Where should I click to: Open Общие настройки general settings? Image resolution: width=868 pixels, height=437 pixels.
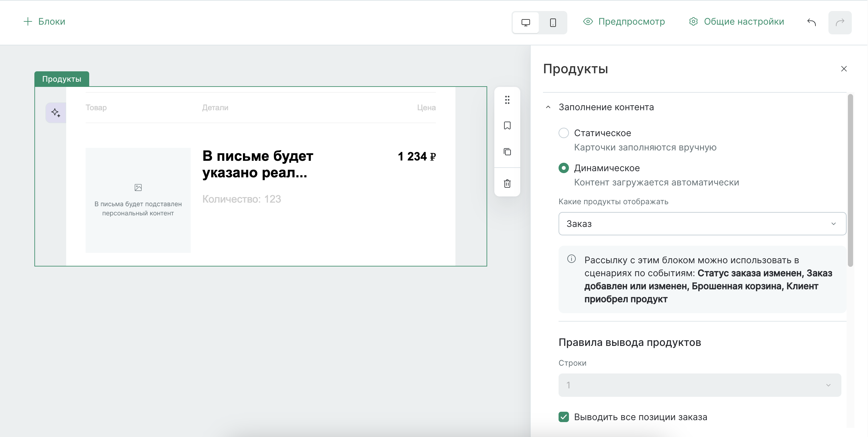point(736,21)
